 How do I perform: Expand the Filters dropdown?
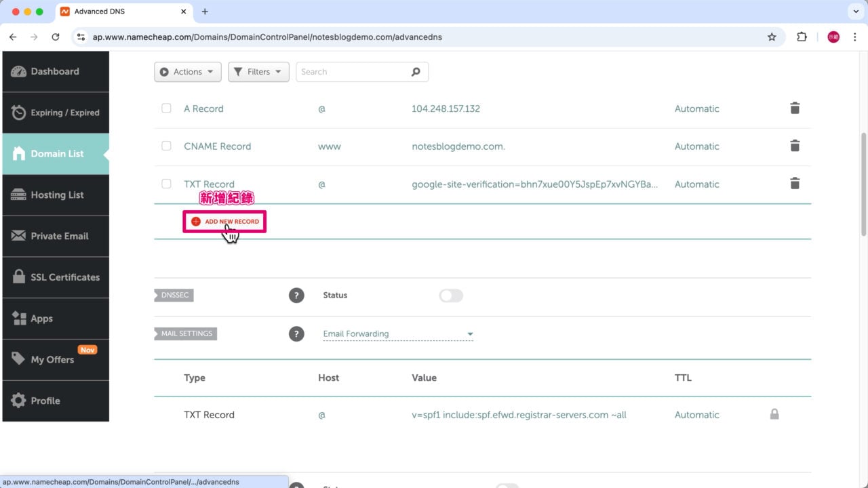click(258, 71)
